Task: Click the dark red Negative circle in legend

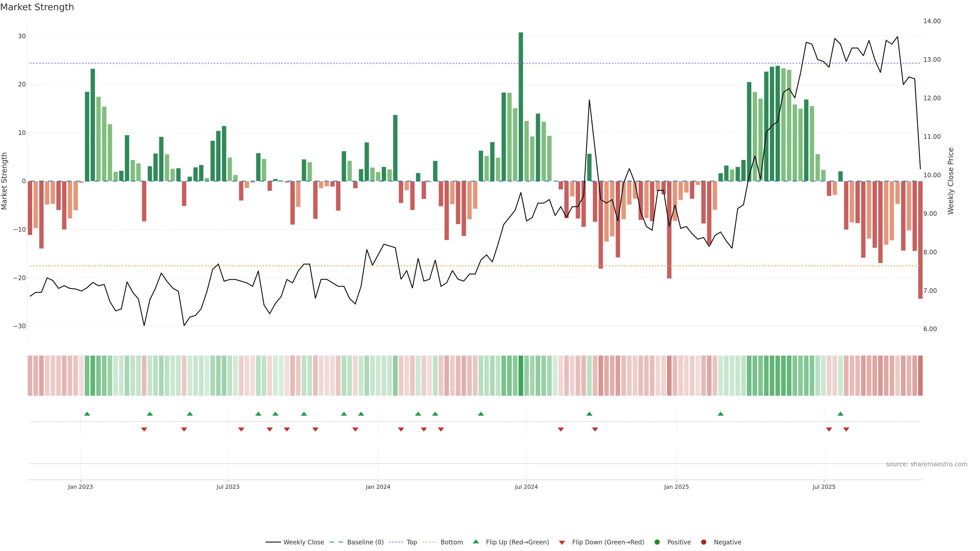Action: point(703,542)
